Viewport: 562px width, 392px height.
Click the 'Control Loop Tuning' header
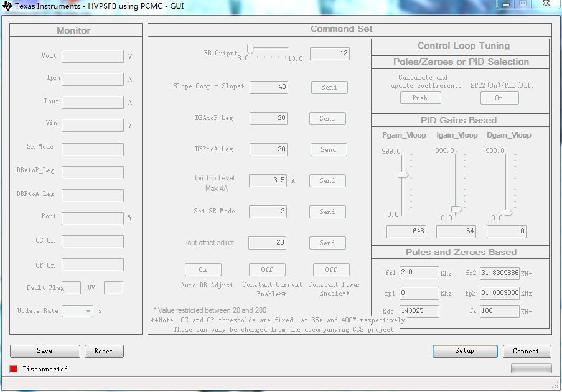click(x=464, y=45)
